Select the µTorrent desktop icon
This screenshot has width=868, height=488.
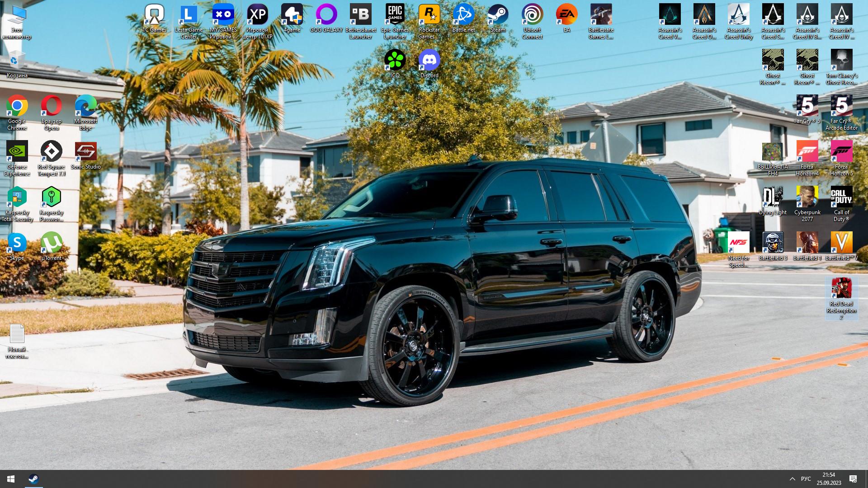tap(51, 243)
